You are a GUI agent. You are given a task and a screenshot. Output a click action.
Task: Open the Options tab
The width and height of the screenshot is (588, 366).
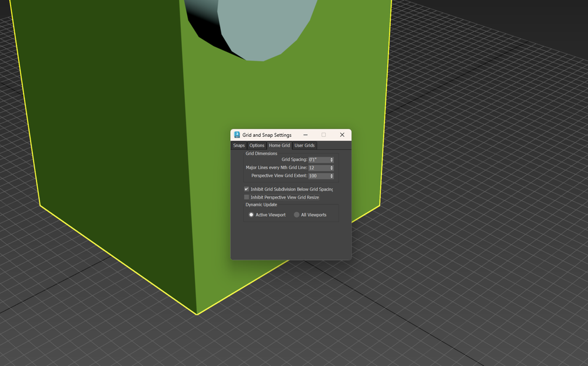point(257,146)
